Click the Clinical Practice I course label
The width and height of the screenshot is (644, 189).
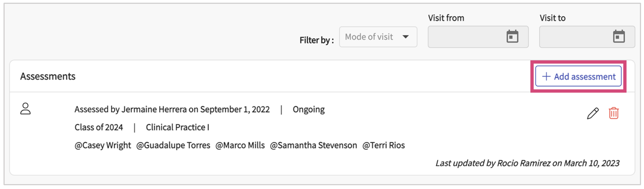(178, 127)
